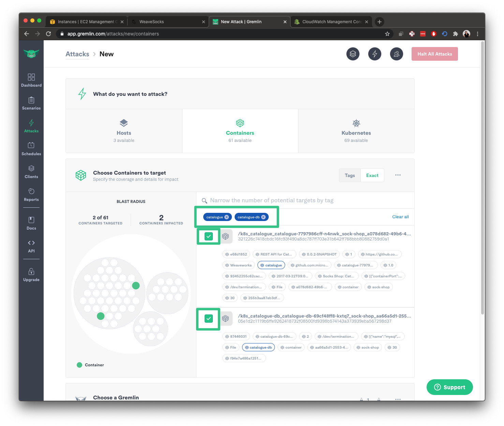Open the k8s_catalogue container name

coord(324,234)
